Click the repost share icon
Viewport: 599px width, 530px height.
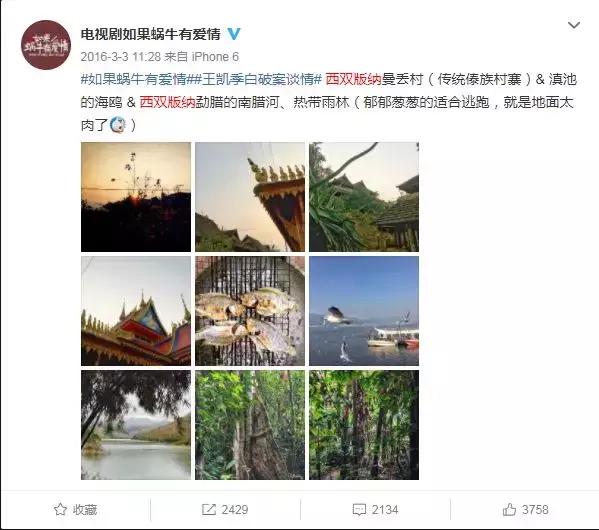(x=209, y=509)
